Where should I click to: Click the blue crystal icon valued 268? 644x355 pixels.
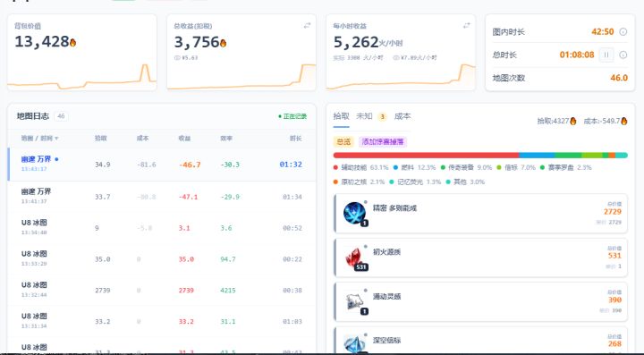point(354,344)
